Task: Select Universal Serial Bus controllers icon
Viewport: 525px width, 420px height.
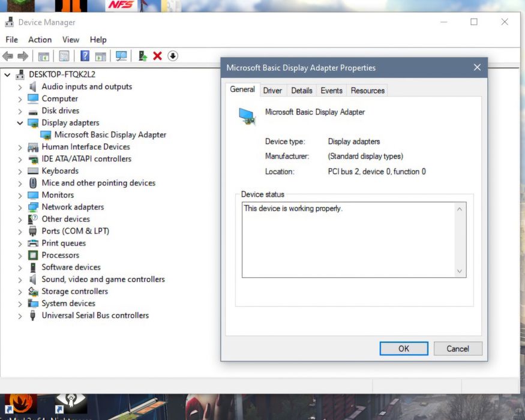Action: [x=33, y=316]
